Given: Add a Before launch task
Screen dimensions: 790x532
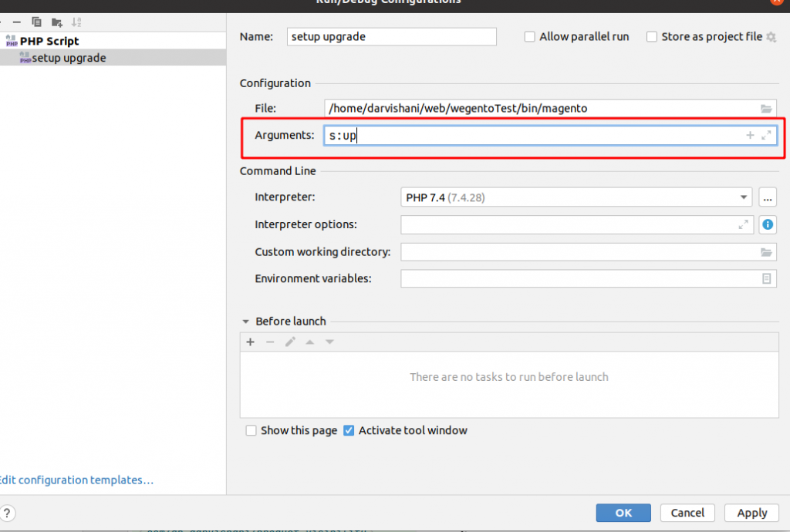Looking at the screenshot, I should point(251,342).
